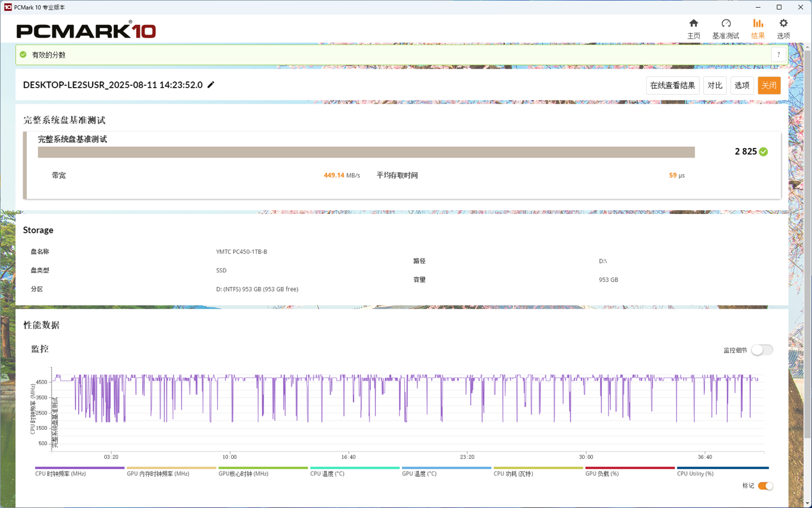The image size is (812, 508).
Task: Click the question mark help icon
Action: click(778, 55)
